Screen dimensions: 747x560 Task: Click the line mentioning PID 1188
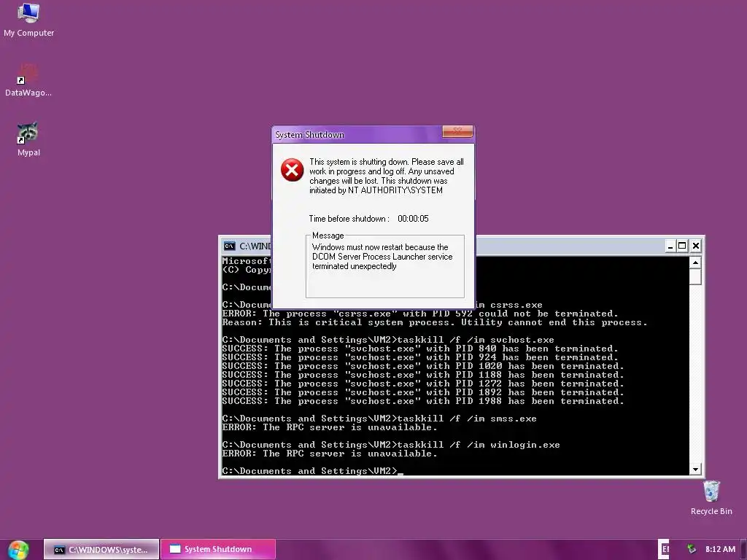(423, 375)
